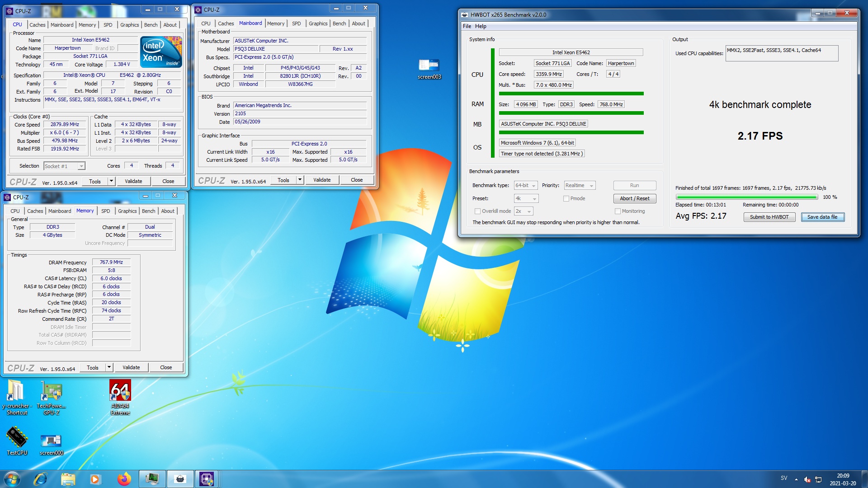Show hidden tray icons arrow
This screenshot has height=488, width=868.
[796, 479]
